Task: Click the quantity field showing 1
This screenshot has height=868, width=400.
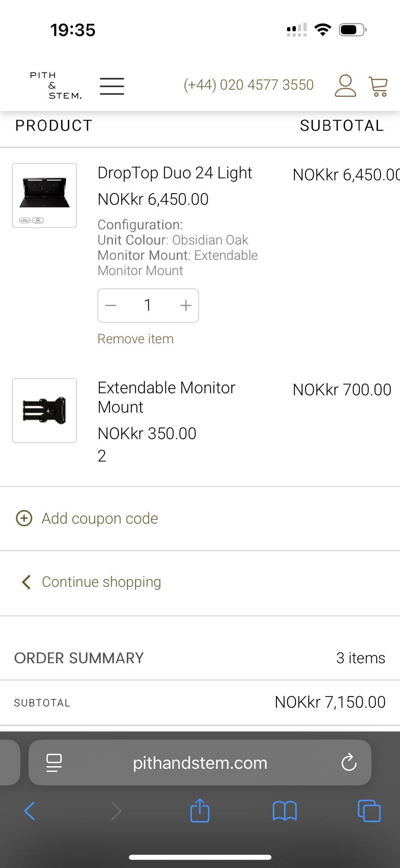Action: point(147,306)
